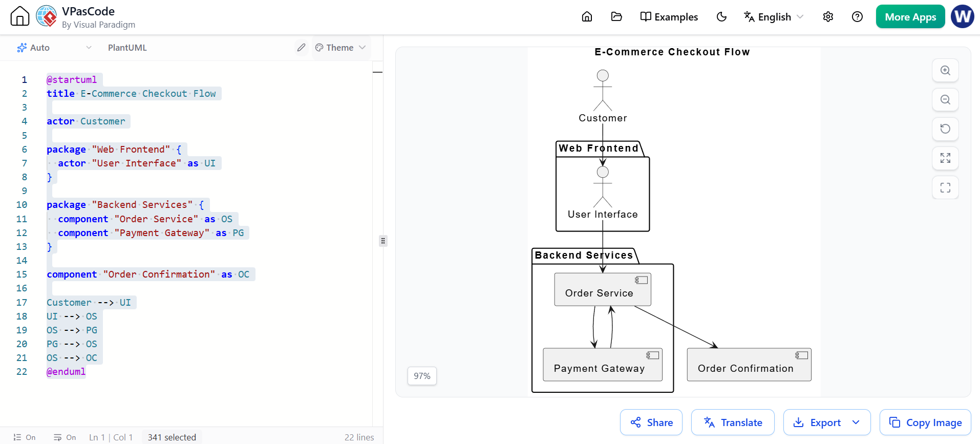Screen dimensions: 980x444
Task: Fit diagram to screen with expand arrows icon
Action: click(945, 158)
